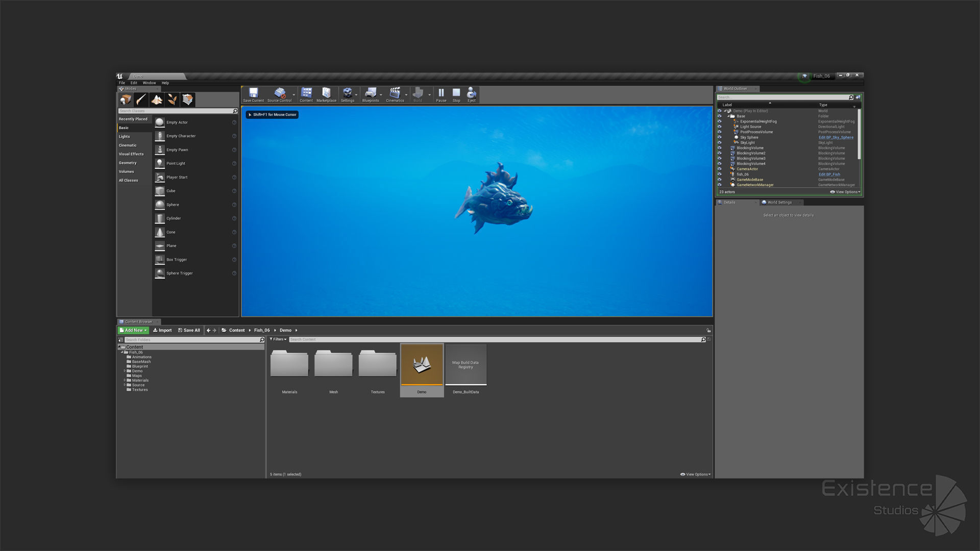Select the Landscape mode icon
Screen dimensions: 980x551
coord(157,99)
